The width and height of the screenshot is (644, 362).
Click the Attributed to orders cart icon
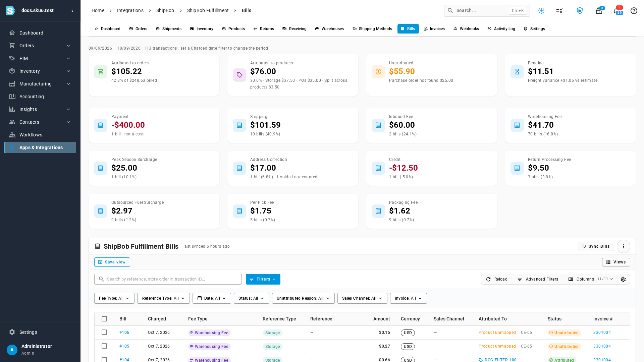[101, 72]
